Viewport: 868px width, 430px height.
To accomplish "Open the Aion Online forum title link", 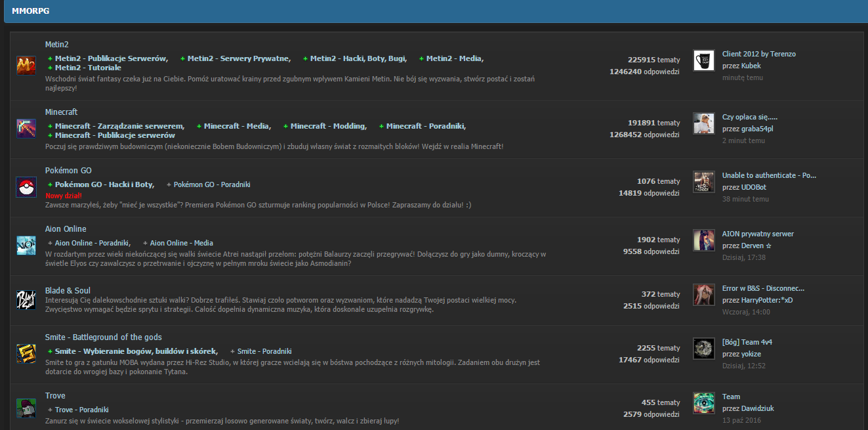I will coord(66,229).
